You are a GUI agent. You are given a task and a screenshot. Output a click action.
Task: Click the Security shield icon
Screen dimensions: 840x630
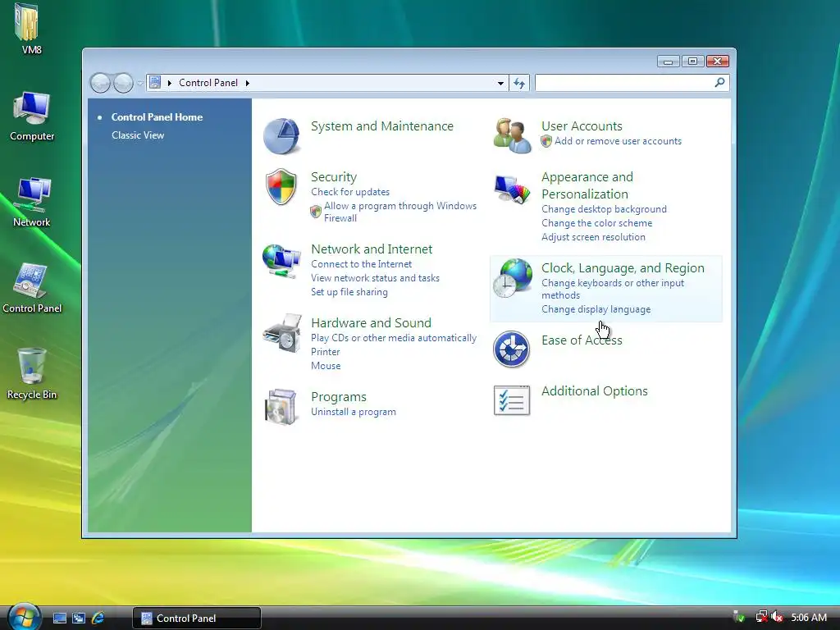(281, 186)
